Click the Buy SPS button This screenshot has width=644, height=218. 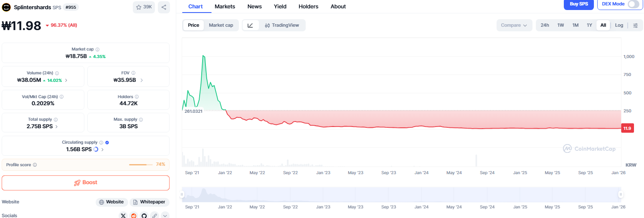[x=578, y=4]
